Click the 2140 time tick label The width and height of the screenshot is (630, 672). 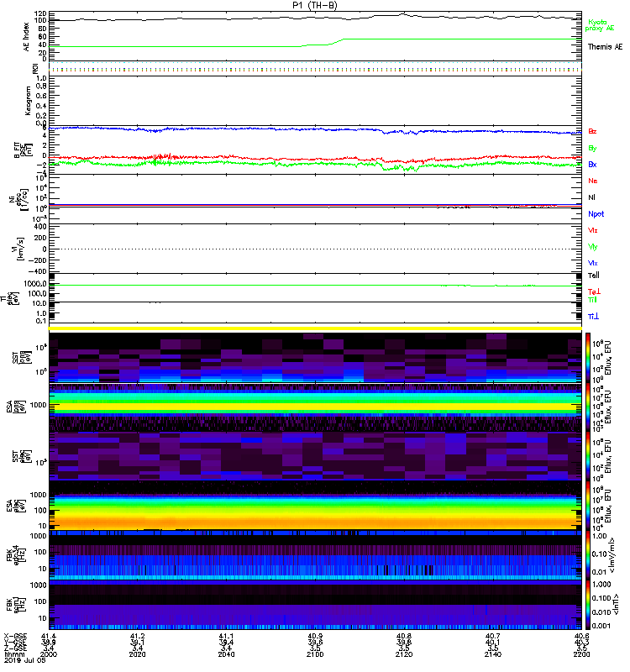coord(493,654)
